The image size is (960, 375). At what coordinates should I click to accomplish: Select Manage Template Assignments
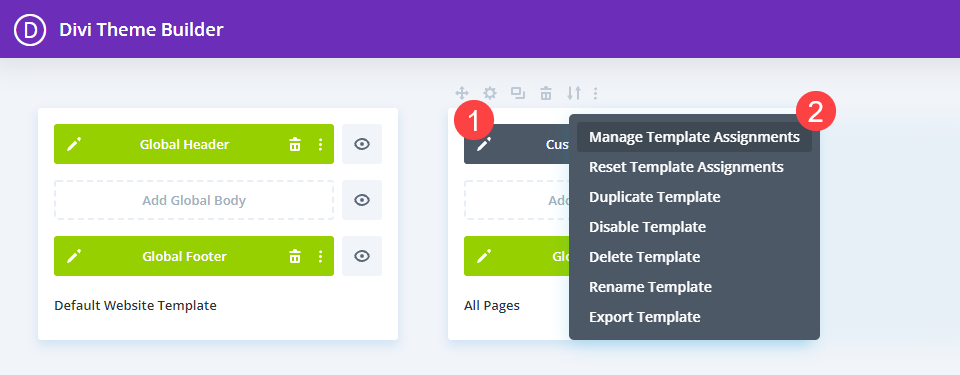coord(694,137)
